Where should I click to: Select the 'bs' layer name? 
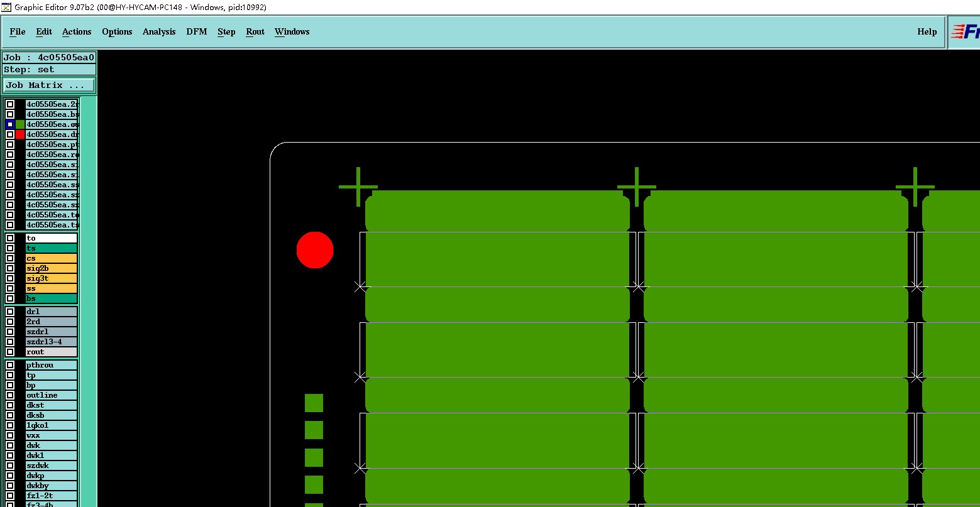click(52, 298)
